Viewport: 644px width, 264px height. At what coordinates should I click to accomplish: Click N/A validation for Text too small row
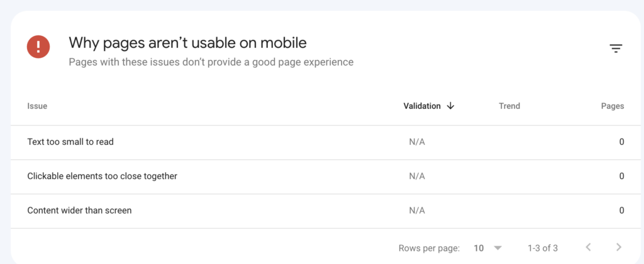417,142
